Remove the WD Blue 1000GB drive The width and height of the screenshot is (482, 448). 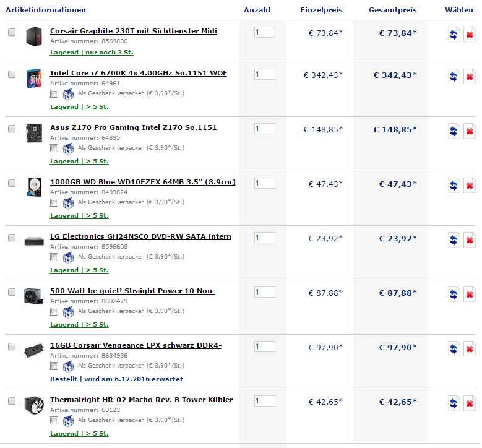point(470,185)
